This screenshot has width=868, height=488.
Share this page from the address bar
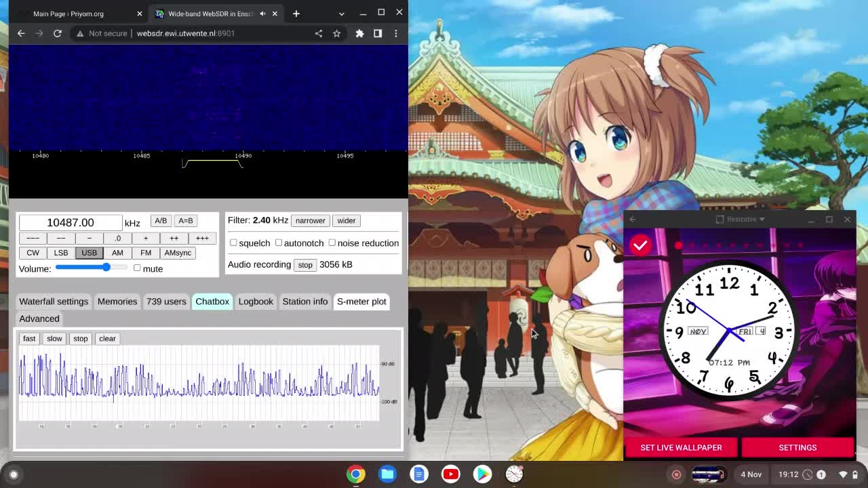point(319,33)
